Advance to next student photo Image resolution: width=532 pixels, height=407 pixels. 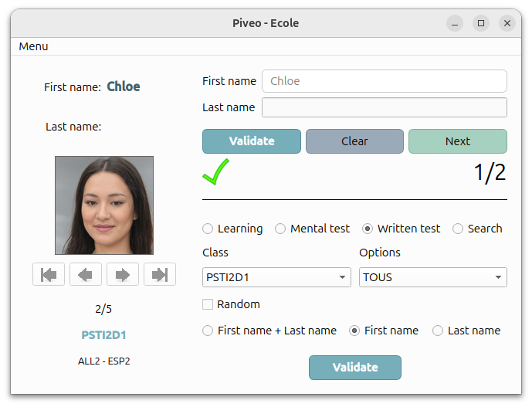[x=123, y=274]
